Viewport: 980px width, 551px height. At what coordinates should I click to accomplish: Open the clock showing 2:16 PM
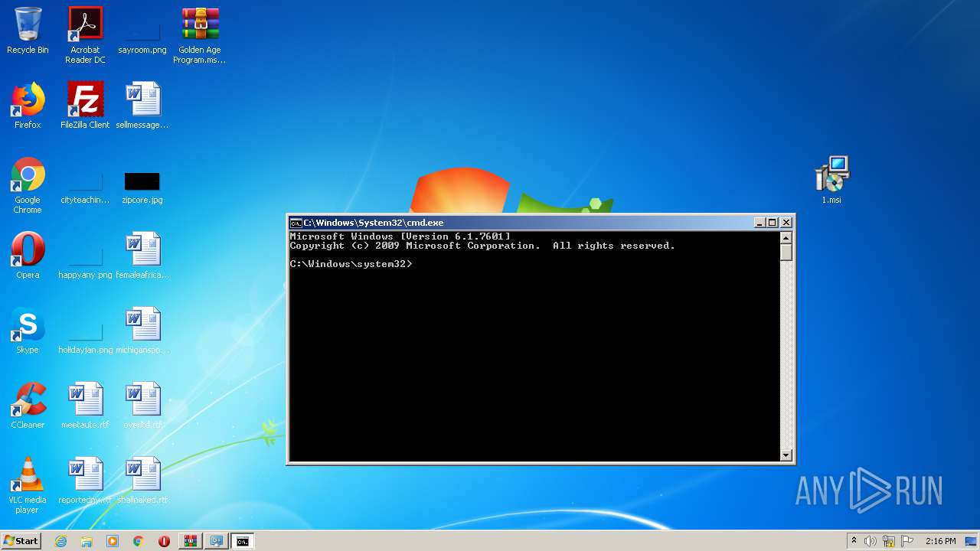(x=941, y=541)
